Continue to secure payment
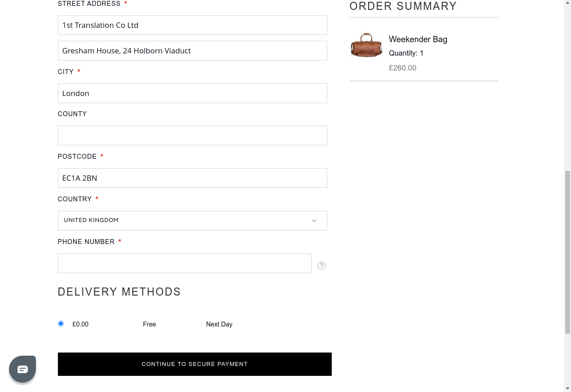The image size is (571, 392). pos(194,364)
